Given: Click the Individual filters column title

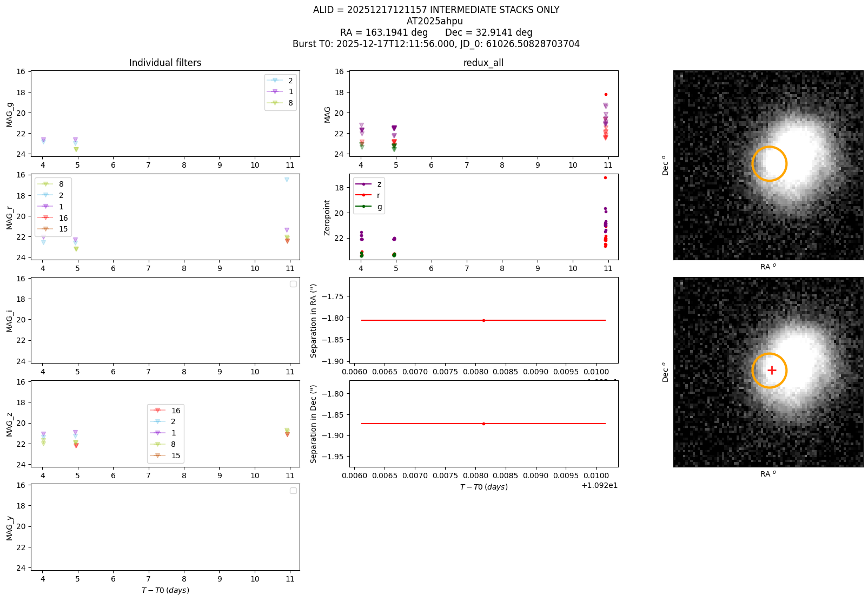Looking at the screenshot, I should click(165, 63).
